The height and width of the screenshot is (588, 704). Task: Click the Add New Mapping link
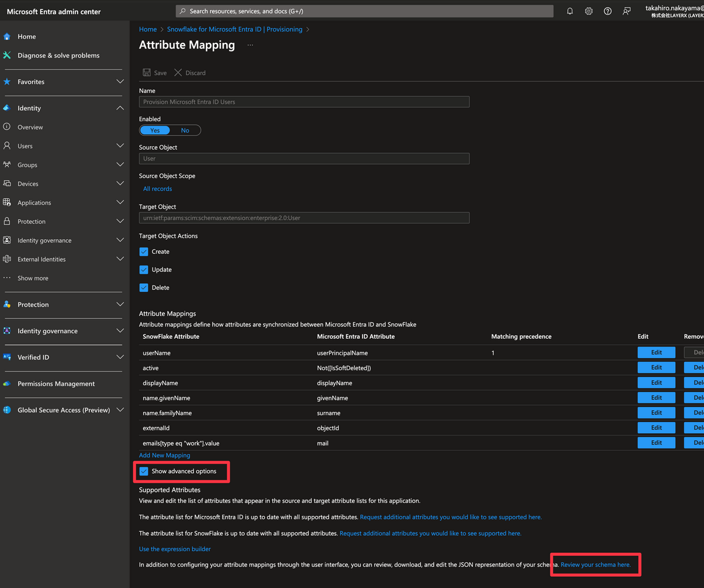pyautogui.click(x=164, y=455)
